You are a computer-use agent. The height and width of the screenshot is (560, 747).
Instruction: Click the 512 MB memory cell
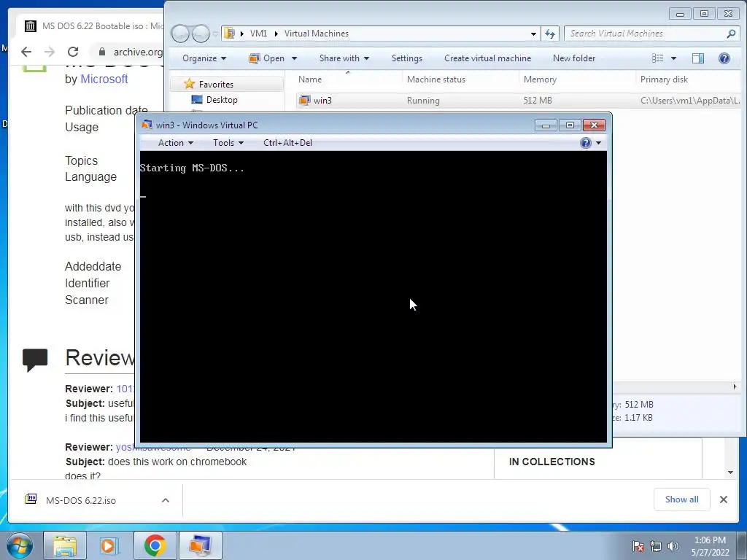(538, 101)
